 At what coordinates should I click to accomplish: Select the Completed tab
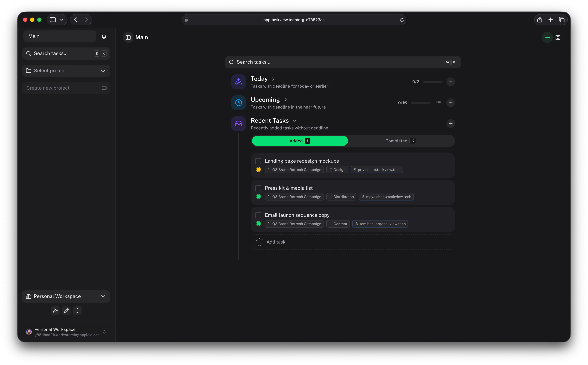(400, 141)
